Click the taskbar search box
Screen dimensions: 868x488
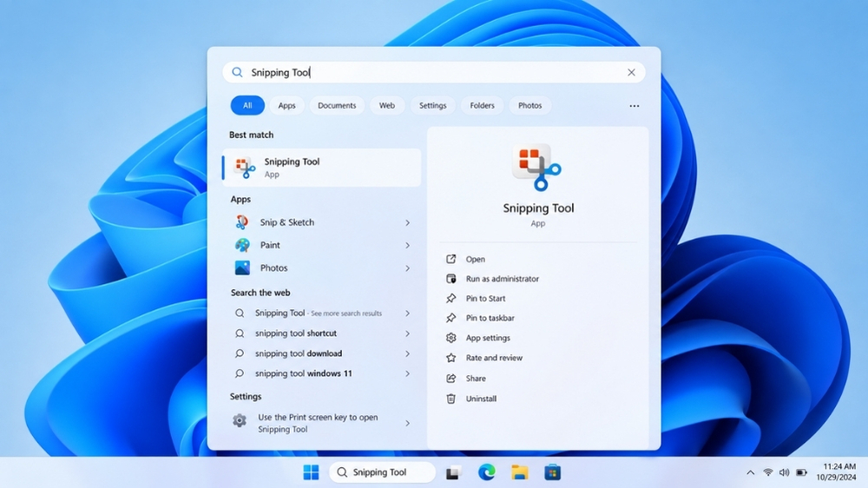(x=383, y=472)
